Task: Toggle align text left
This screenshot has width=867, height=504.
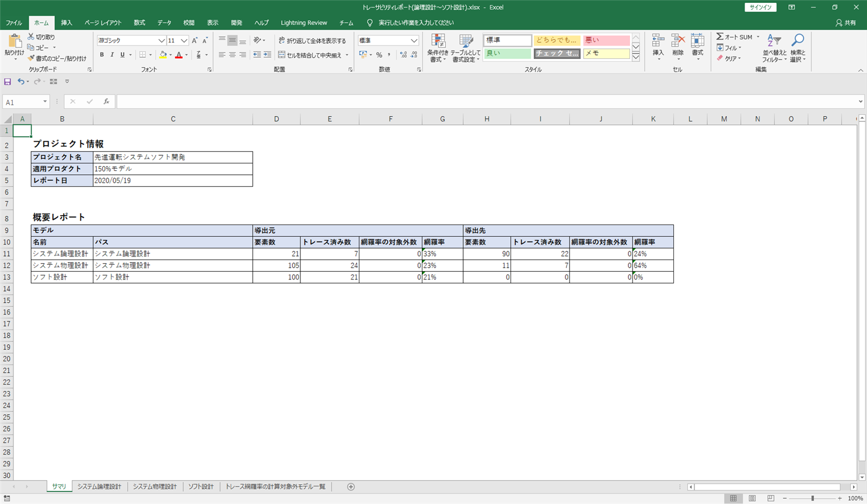Action: coord(222,55)
